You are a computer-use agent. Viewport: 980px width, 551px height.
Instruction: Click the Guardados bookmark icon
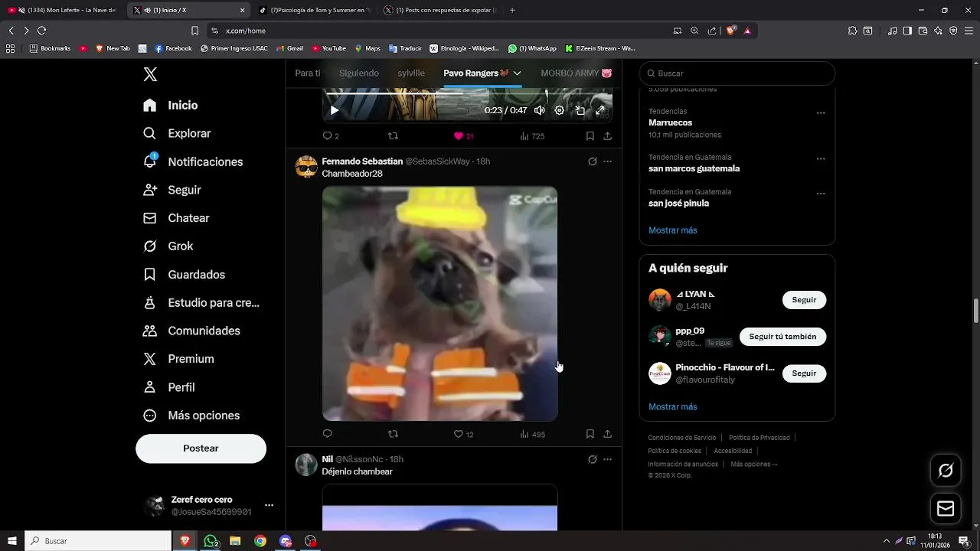(150, 275)
